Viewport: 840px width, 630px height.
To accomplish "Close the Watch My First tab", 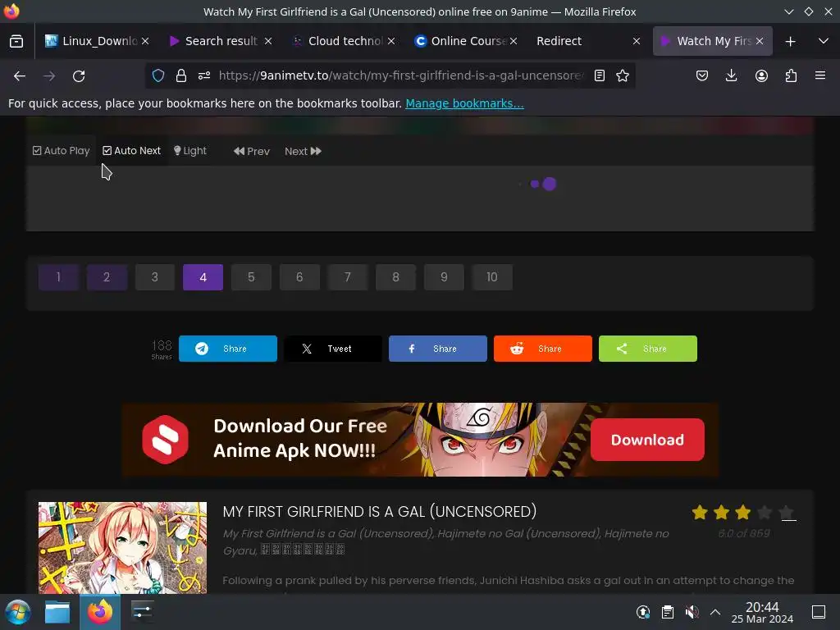I will coord(760,41).
